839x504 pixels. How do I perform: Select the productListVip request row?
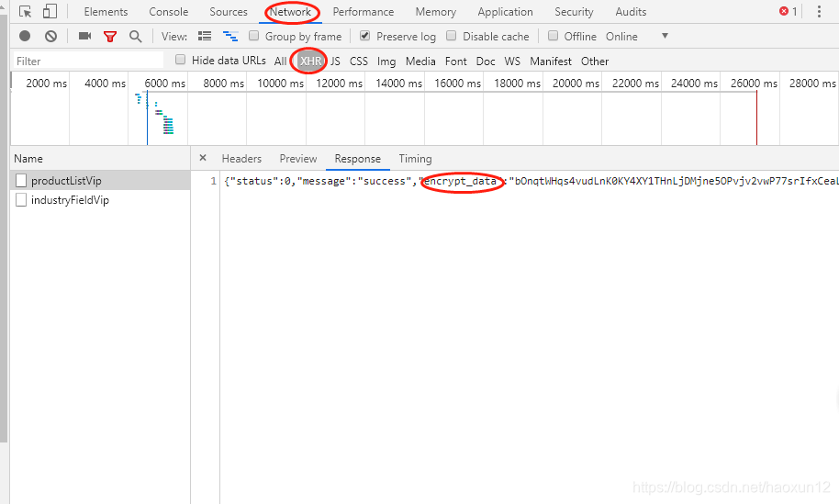point(100,181)
